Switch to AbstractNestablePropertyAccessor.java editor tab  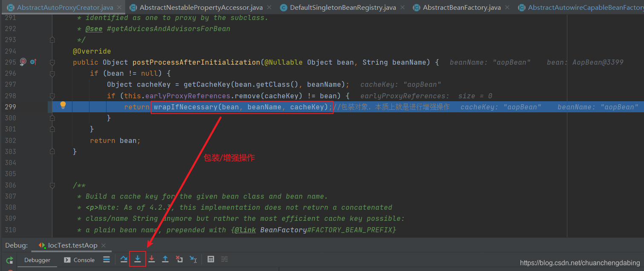point(201,8)
